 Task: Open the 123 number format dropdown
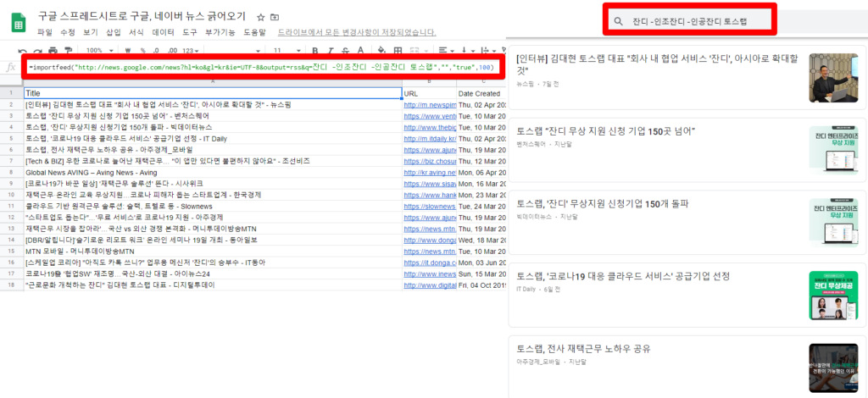pos(191,50)
